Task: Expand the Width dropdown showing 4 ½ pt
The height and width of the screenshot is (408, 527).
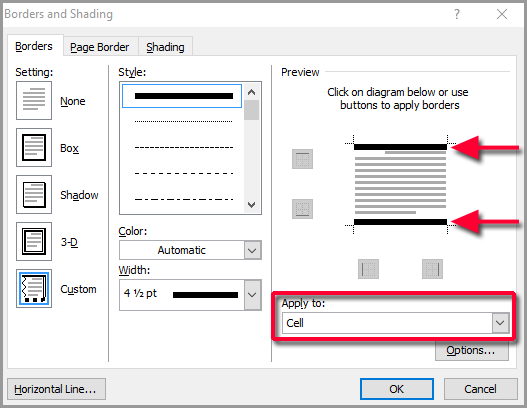Action: [190, 295]
